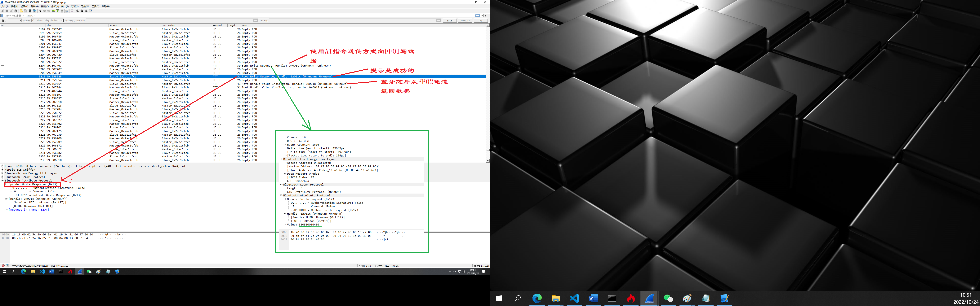This screenshot has height=306, width=980.
Task: Apply the display filter with blue arrow
Action: click(x=477, y=15)
